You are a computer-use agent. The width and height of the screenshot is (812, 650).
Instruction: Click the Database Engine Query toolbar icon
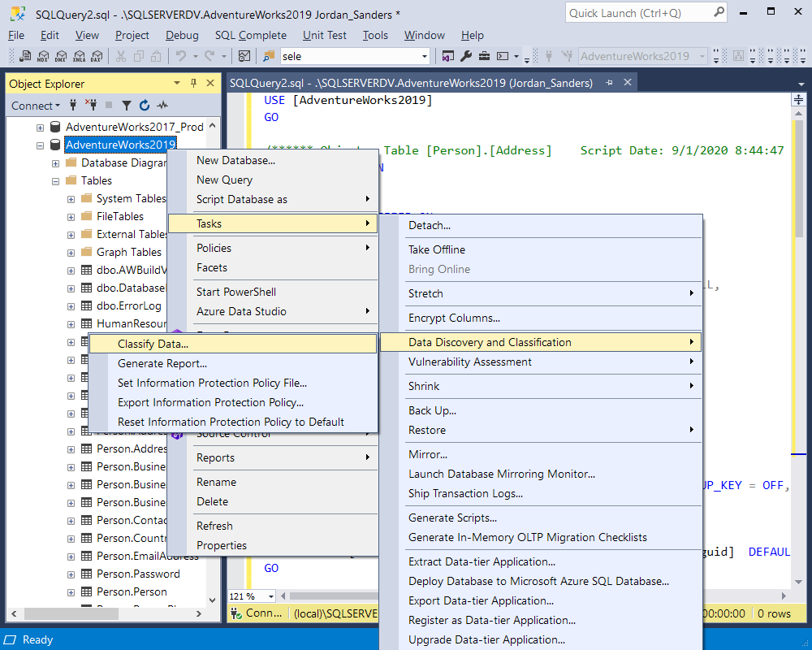point(25,56)
